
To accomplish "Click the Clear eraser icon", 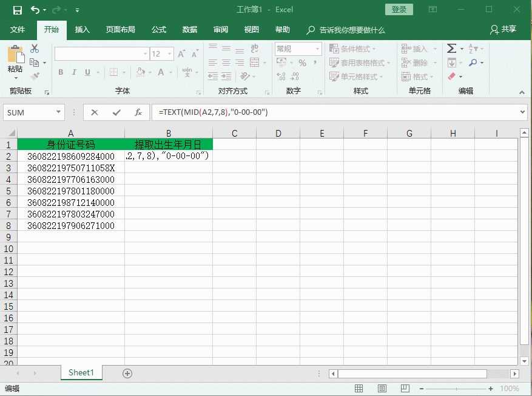I will tap(451, 76).
